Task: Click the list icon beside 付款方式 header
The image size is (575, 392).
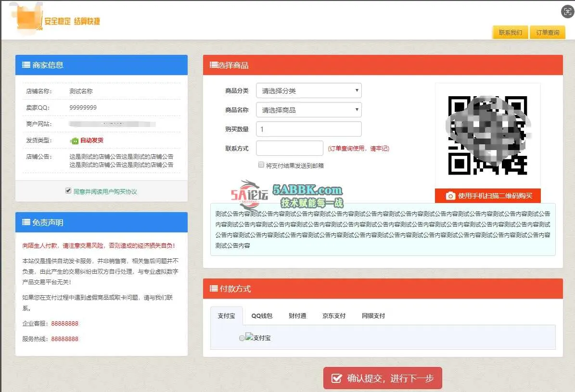Action: pos(214,289)
